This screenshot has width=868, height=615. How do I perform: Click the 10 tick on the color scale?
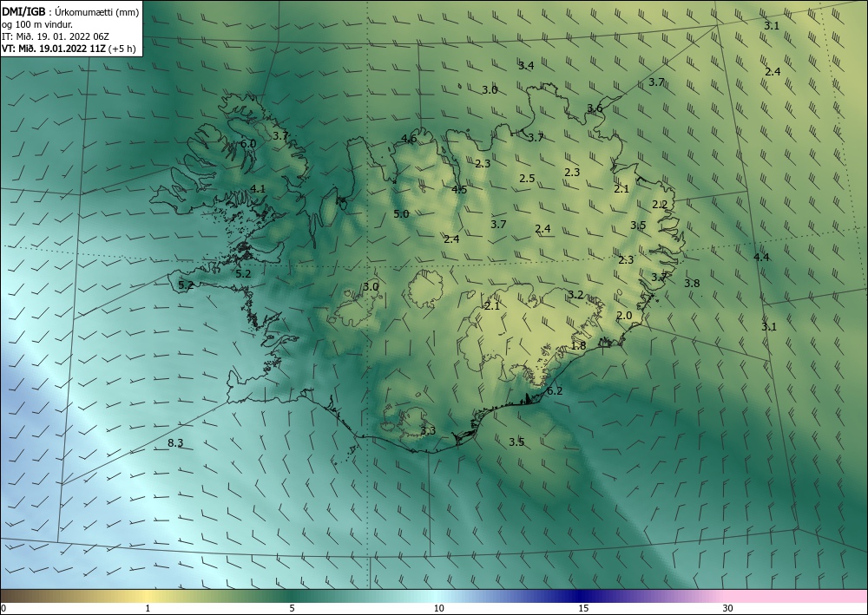(x=439, y=608)
